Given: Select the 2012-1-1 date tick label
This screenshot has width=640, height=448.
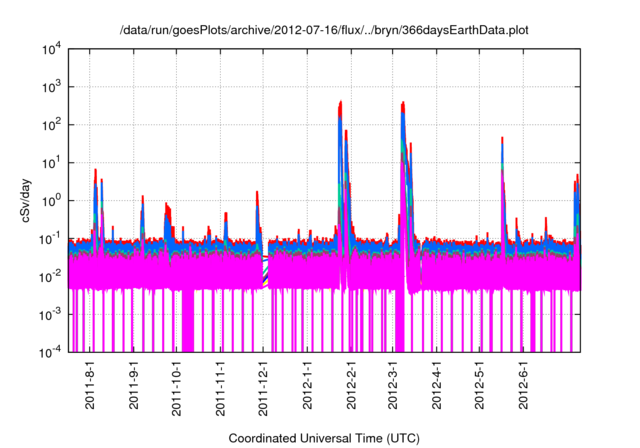Looking at the screenshot, I should [308, 385].
